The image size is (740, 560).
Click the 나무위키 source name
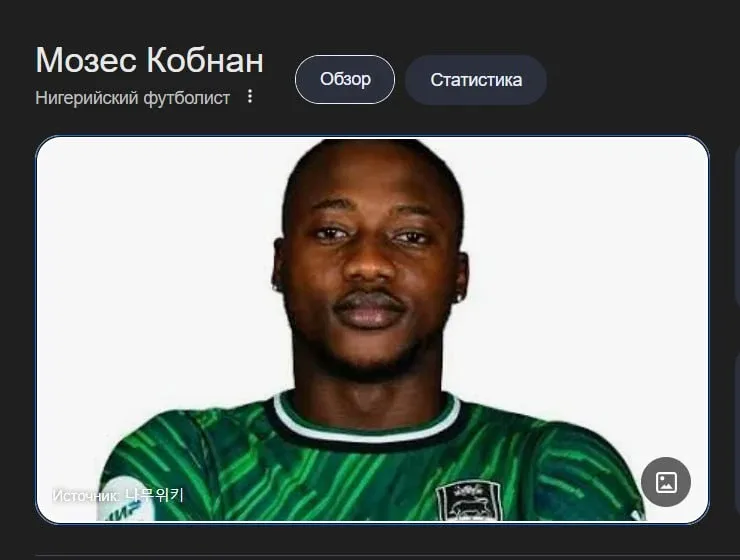click(x=154, y=495)
